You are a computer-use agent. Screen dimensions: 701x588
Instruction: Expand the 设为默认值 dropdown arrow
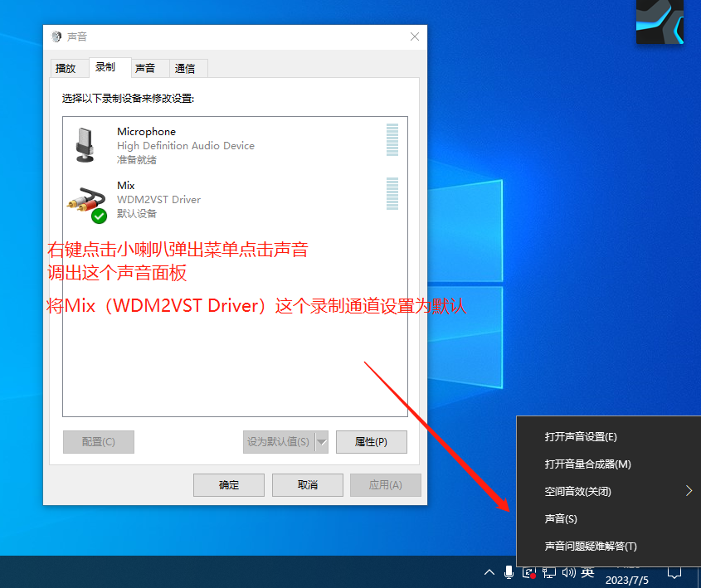coord(319,442)
